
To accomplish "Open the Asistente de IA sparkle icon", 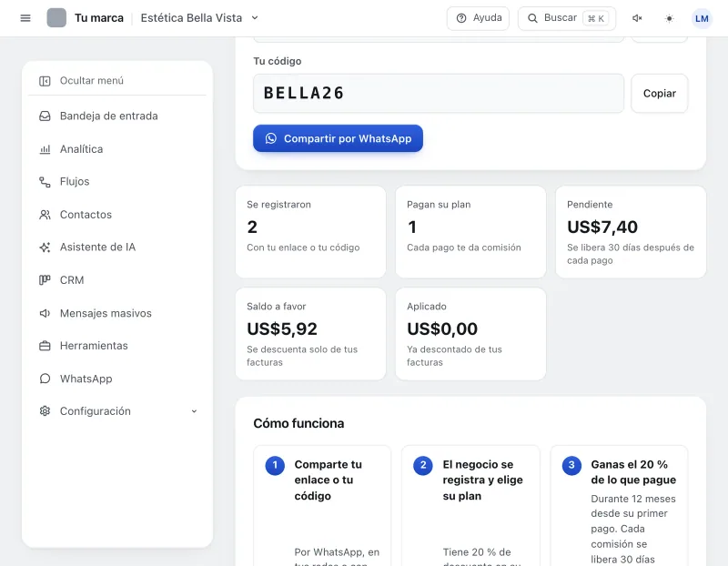I will [x=45, y=248].
